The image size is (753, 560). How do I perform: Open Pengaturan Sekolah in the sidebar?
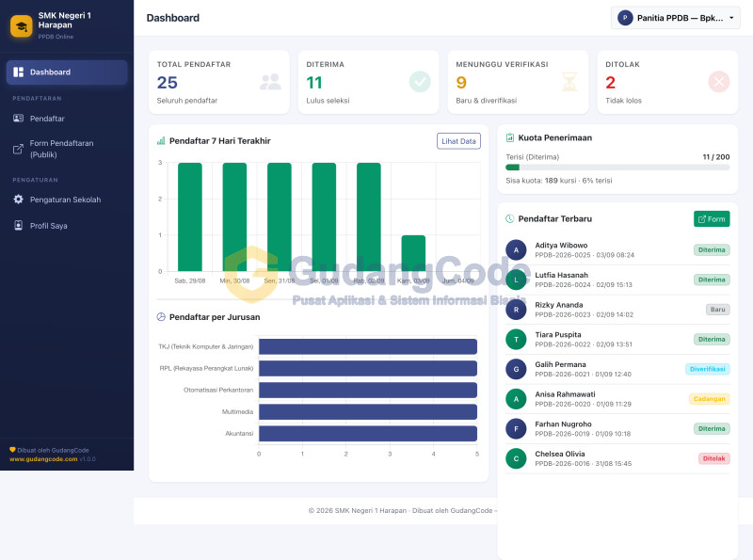coord(67,200)
